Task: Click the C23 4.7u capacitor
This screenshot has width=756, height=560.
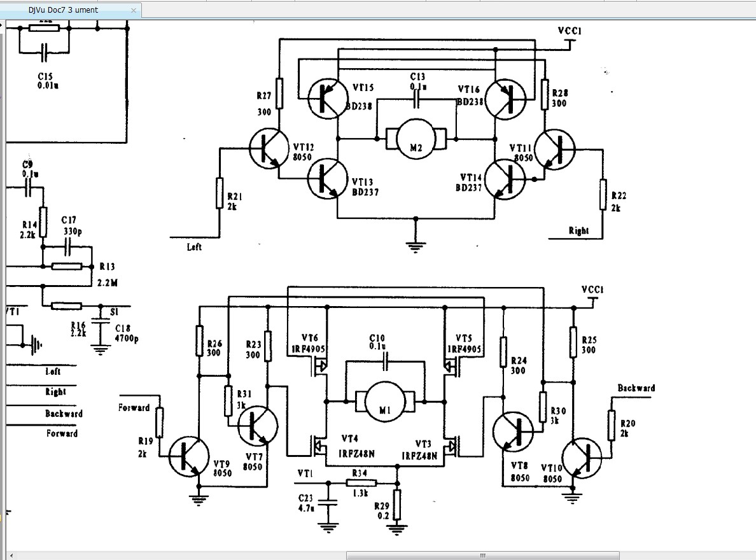Action: [328, 503]
